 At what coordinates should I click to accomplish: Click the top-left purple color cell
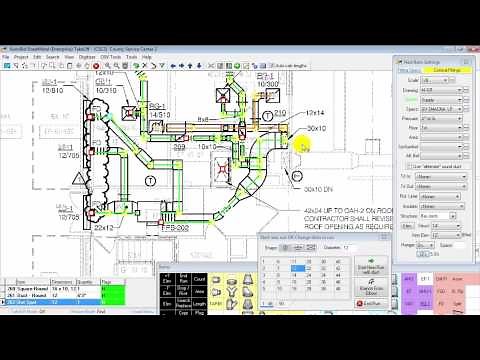point(410,279)
